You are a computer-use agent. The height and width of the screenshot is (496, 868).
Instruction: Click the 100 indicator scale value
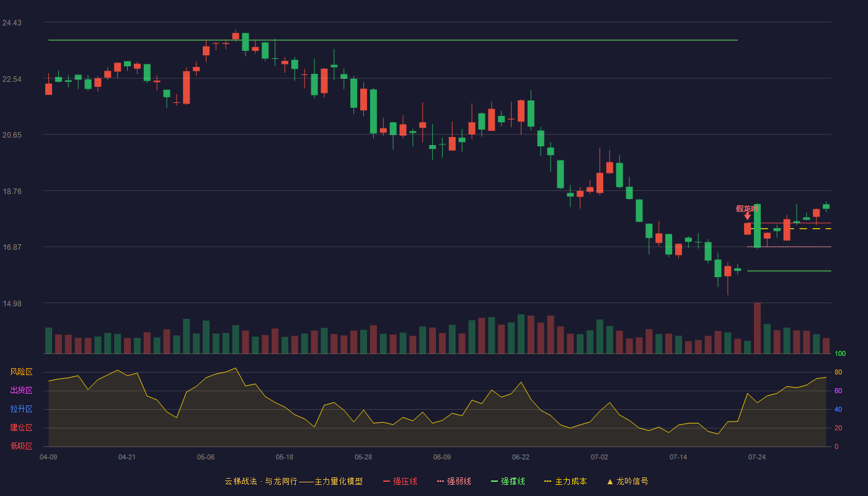[840, 353]
